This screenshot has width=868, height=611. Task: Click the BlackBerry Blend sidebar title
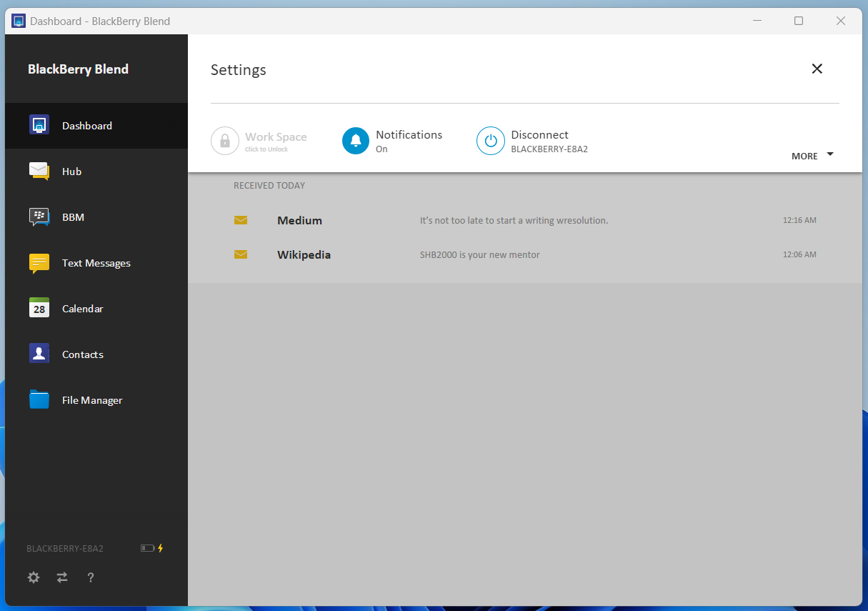(x=78, y=69)
